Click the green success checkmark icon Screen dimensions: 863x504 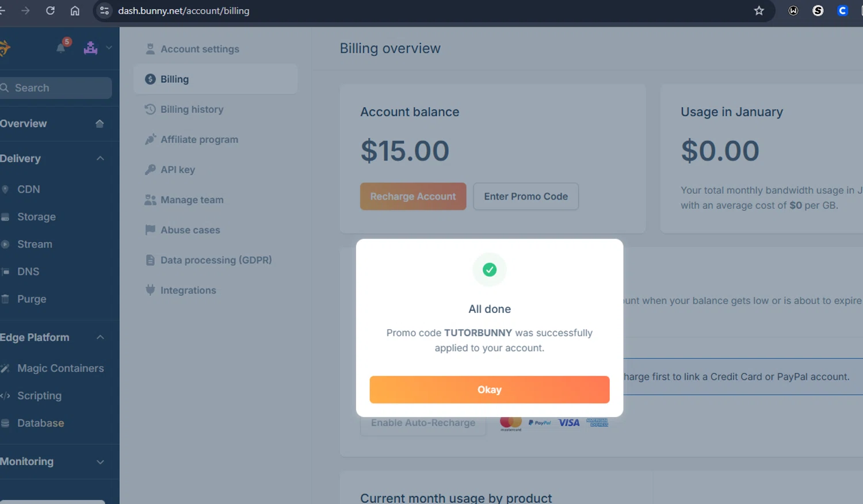490,269
